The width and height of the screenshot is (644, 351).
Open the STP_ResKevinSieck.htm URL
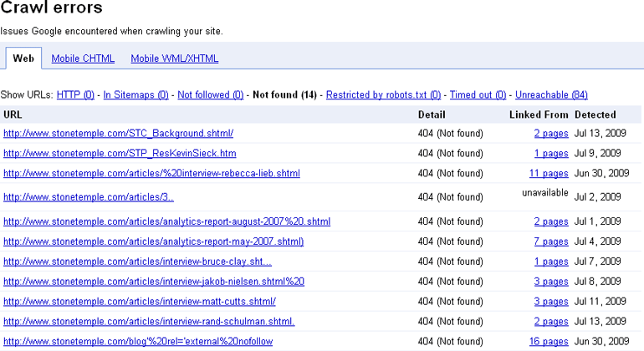pos(120,154)
